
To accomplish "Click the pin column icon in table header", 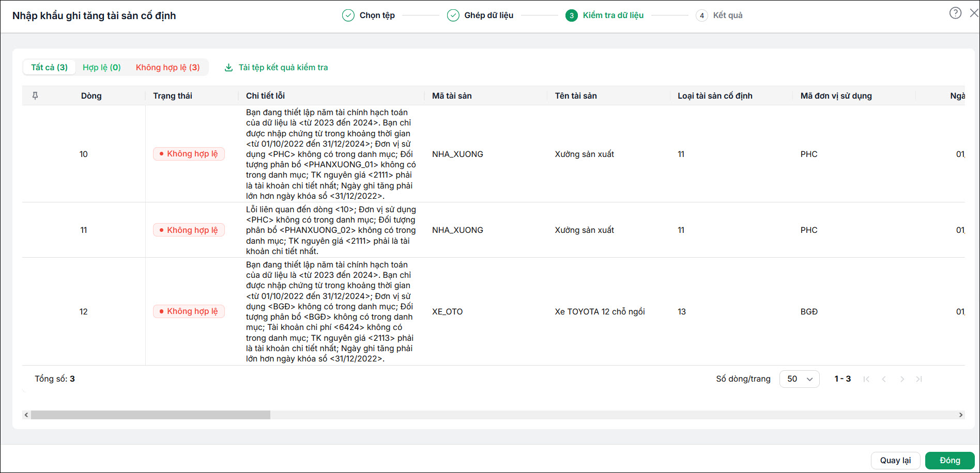I will coord(35,96).
